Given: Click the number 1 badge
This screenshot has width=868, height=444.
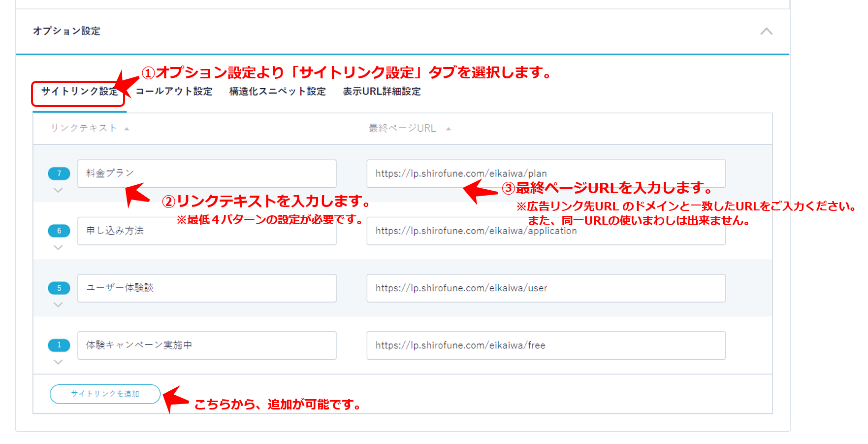Looking at the screenshot, I should point(59,345).
